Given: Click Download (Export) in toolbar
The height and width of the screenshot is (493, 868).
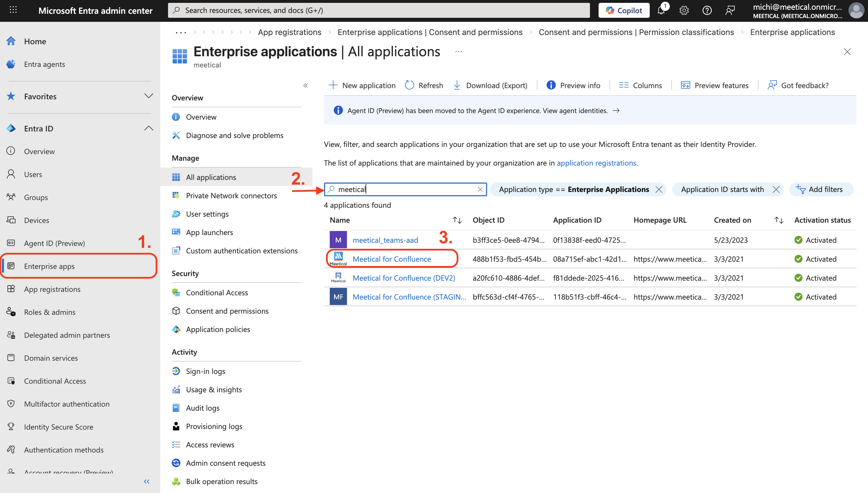Looking at the screenshot, I should (490, 85).
